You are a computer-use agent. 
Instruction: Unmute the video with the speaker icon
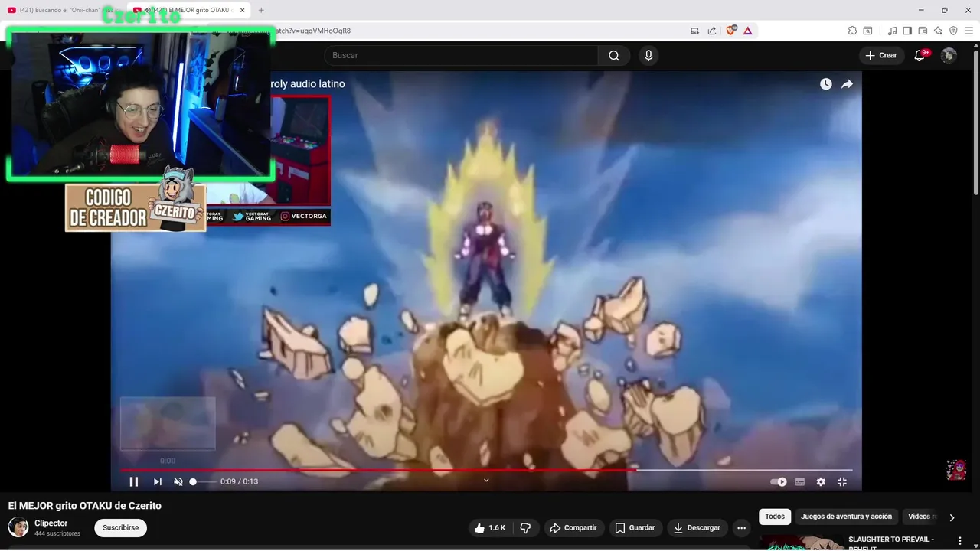[178, 481]
